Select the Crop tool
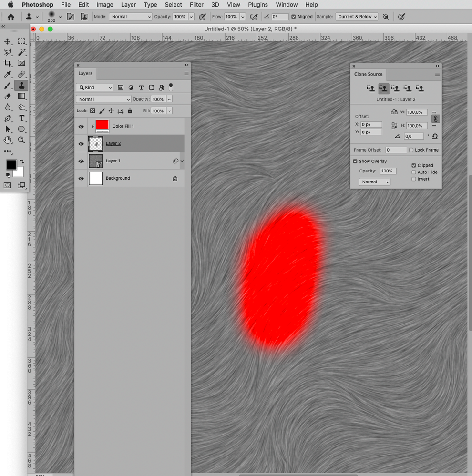 (x=8, y=63)
